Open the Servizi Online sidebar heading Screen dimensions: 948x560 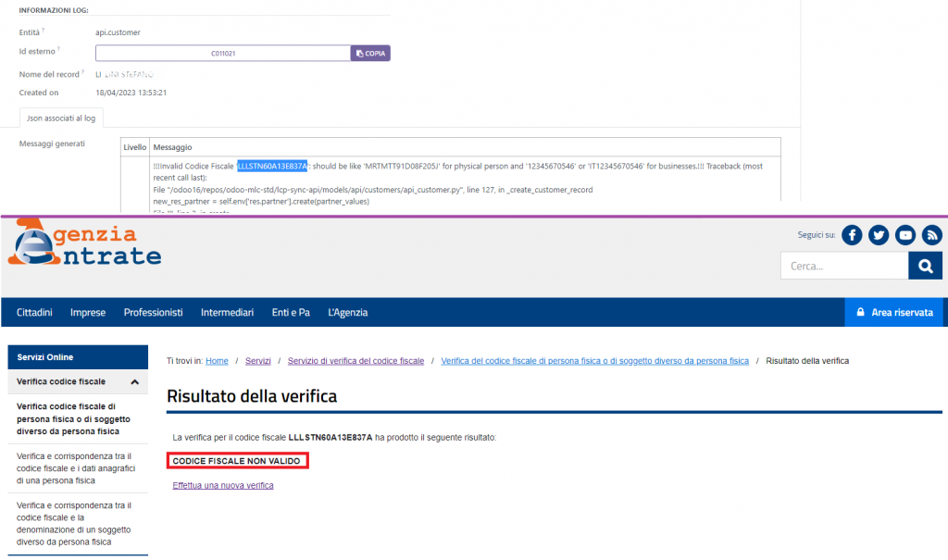tap(46, 357)
